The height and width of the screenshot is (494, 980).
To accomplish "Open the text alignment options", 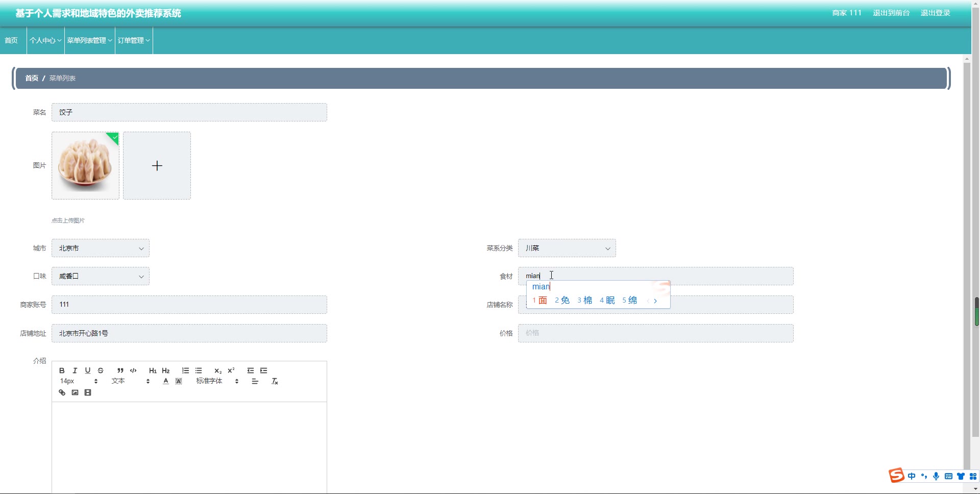I will pyautogui.click(x=255, y=381).
